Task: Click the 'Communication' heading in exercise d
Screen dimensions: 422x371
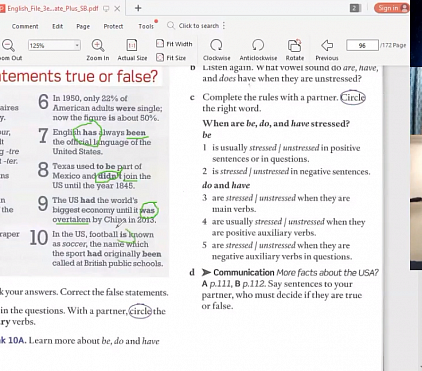Action: click(243, 272)
